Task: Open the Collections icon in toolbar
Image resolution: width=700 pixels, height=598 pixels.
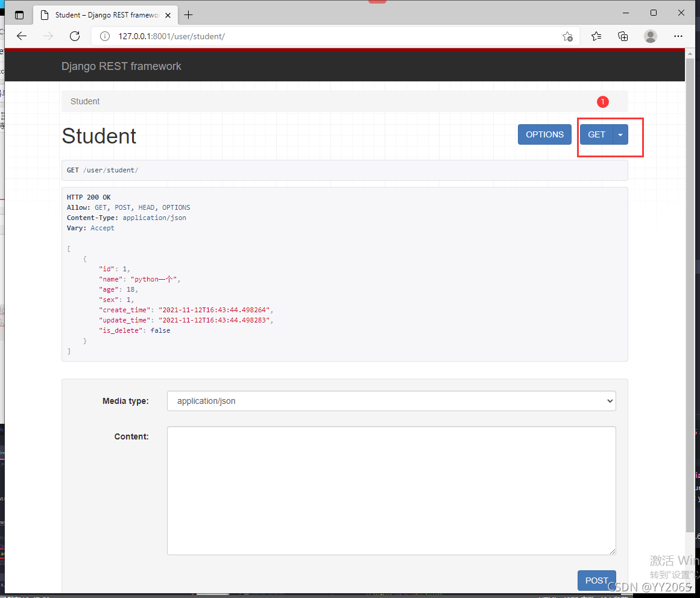Action: pyautogui.click(x=623, y=37)
